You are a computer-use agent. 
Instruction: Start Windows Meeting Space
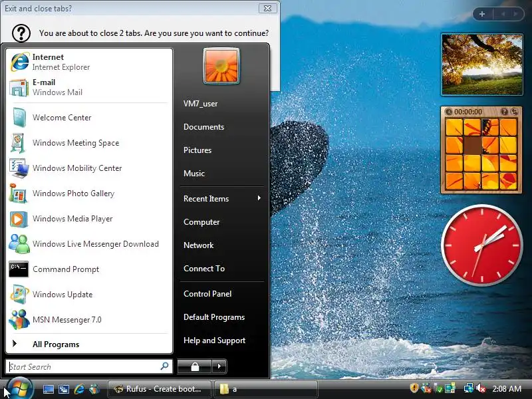(89, 143)
